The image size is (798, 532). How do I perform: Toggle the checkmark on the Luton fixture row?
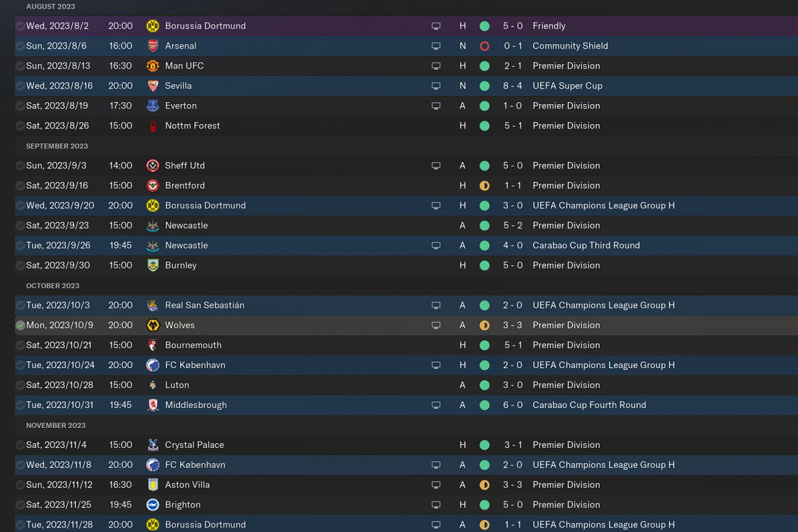[x=21, y=385]
